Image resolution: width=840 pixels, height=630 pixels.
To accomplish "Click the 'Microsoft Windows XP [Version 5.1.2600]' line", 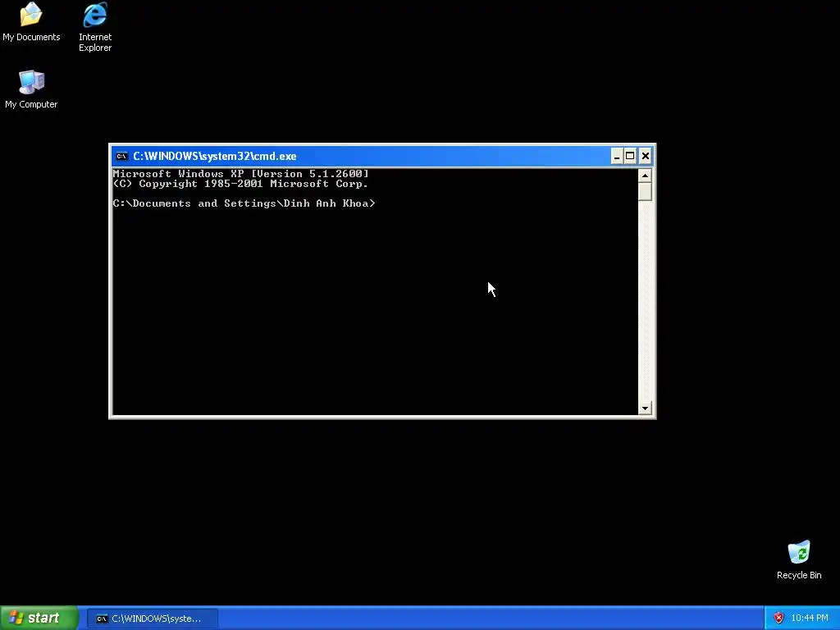I will pos(240,174).
